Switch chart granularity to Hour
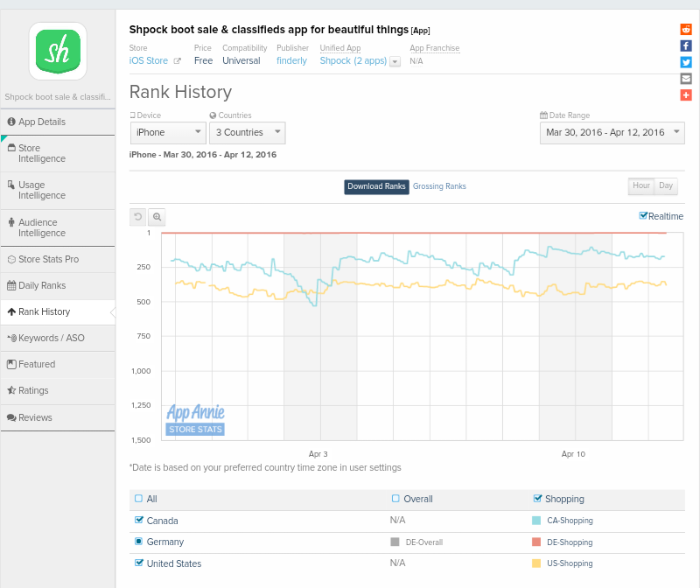The image size is (700, 588). (641, 185)
